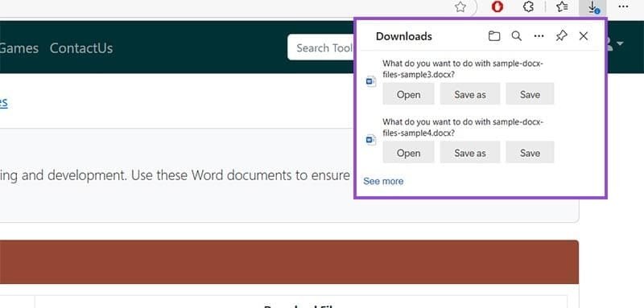
Task: Choose Save as for sample3.docx
Action: tap(470, 94)
